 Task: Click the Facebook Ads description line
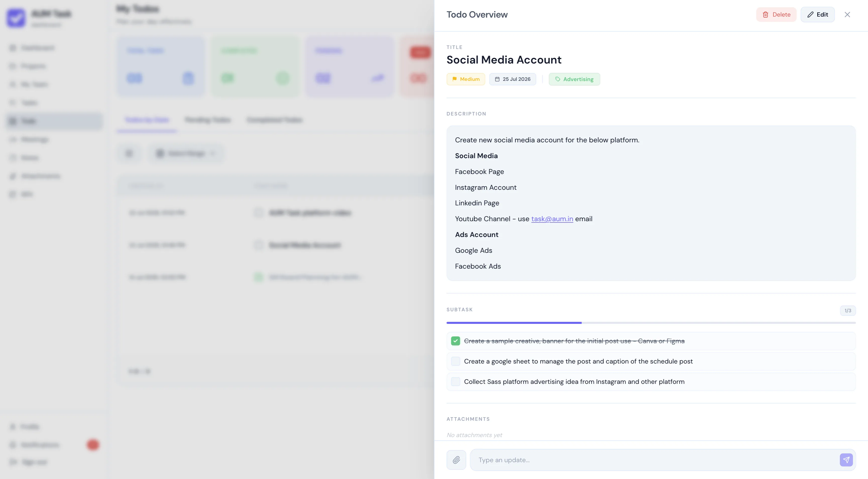pos(477,266)
